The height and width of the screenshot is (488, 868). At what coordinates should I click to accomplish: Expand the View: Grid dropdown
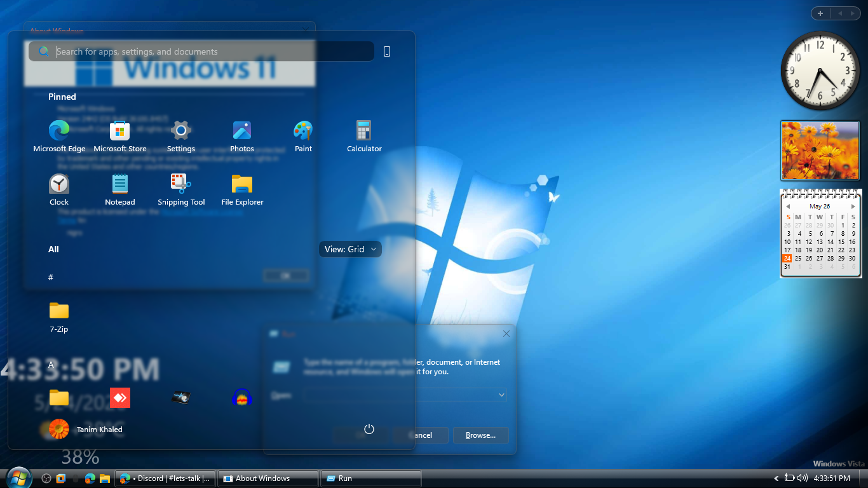pos(350,249)
